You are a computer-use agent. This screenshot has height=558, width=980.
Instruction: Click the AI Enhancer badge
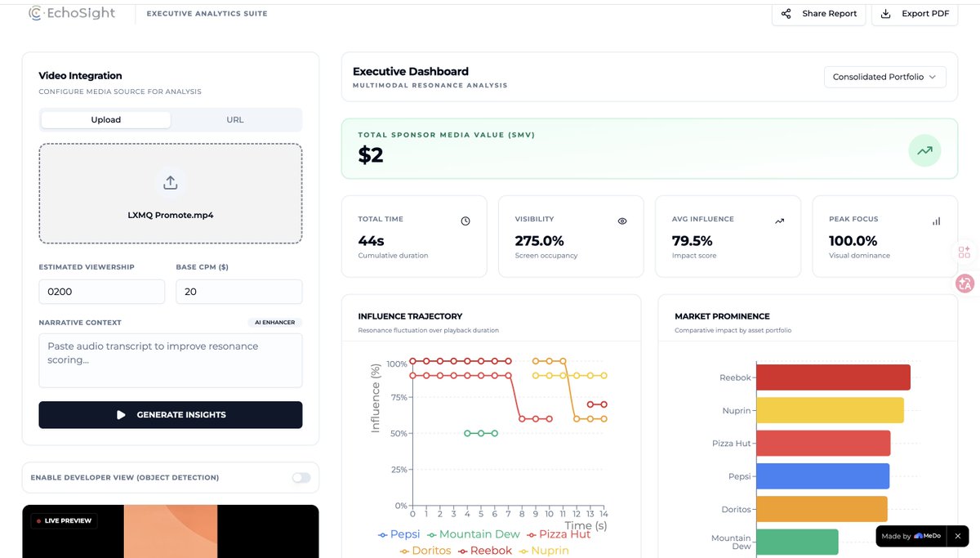(x=275, y=323)
